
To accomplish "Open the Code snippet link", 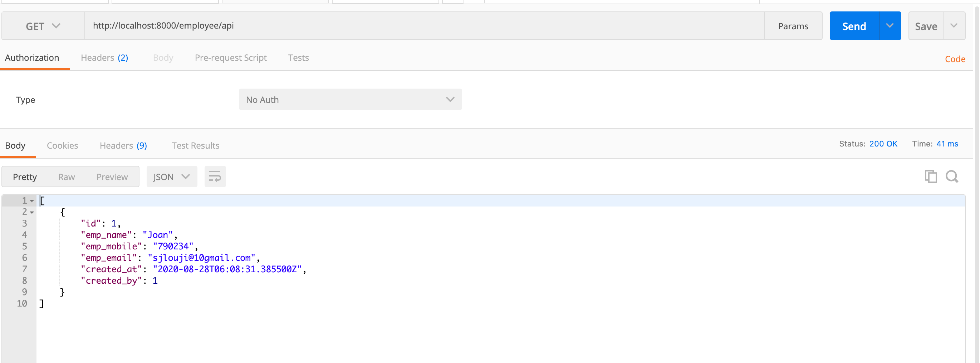I will tap(955, 59).
